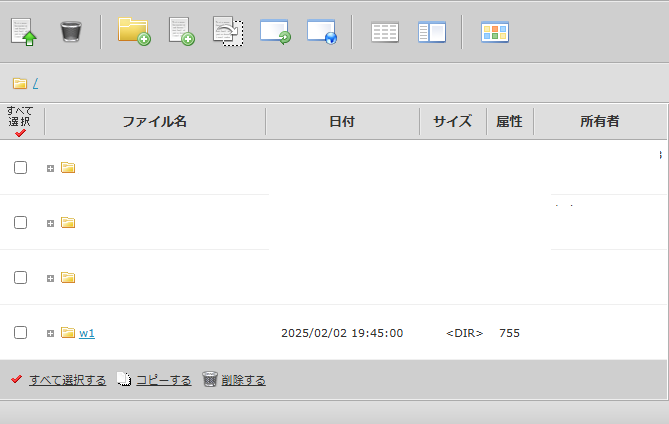Expand the w1 folder tree node
669x424 pixels.
(50, 333)
